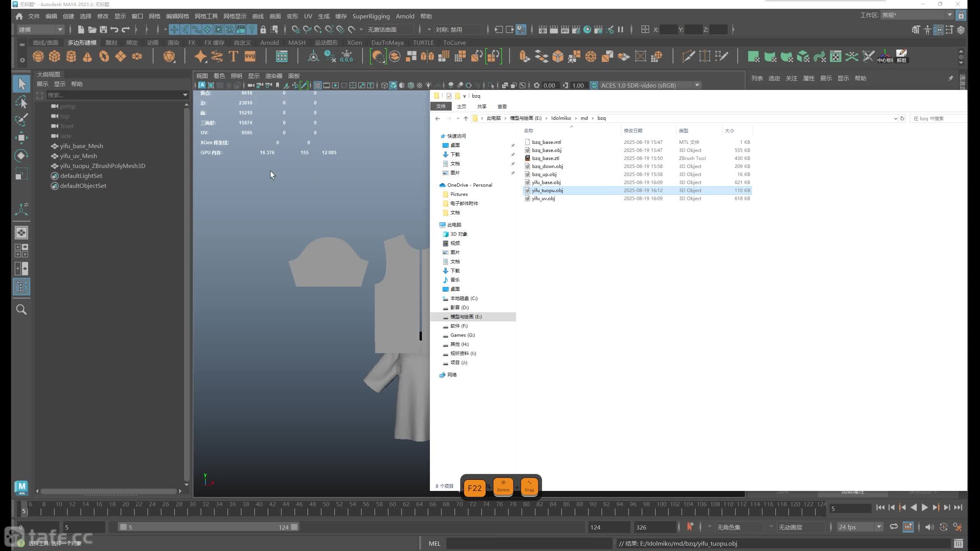Open the 网格工具 menu
980x551 pixels.
(x=206, y=16)
